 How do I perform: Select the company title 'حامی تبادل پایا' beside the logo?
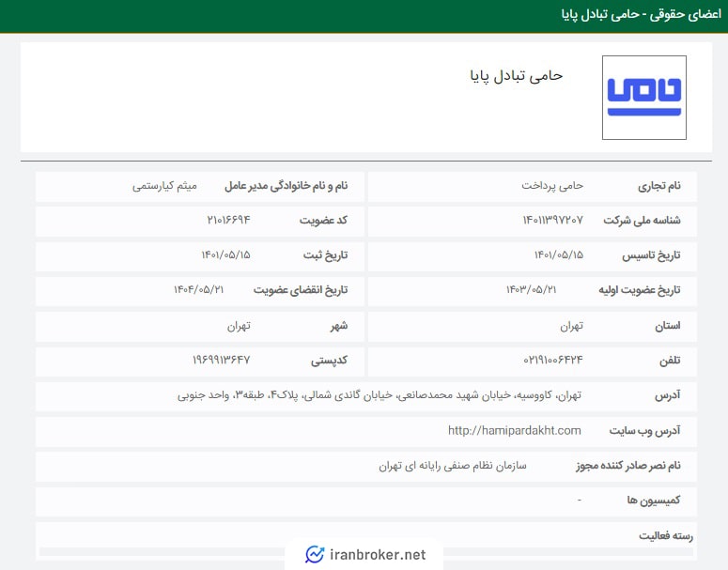[517, 76]
